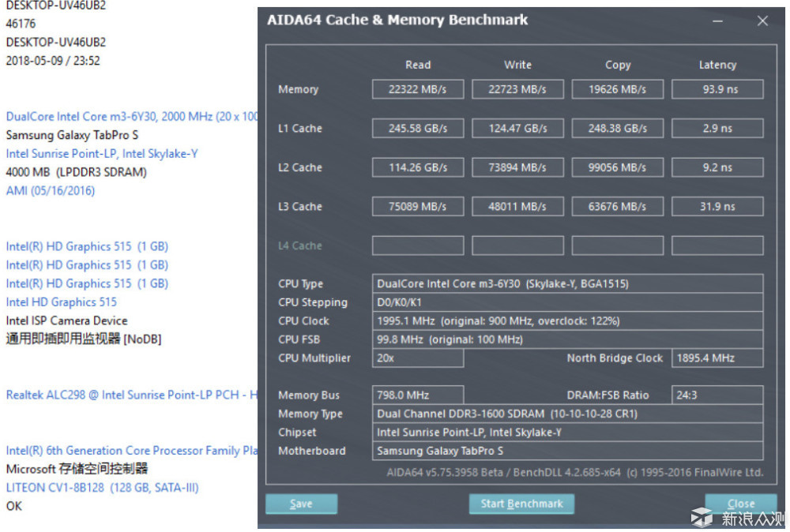Click North Bridge Clock value 1895.4 MHz
The width and height of the screenshot is (790, 532).
[717, 358]
